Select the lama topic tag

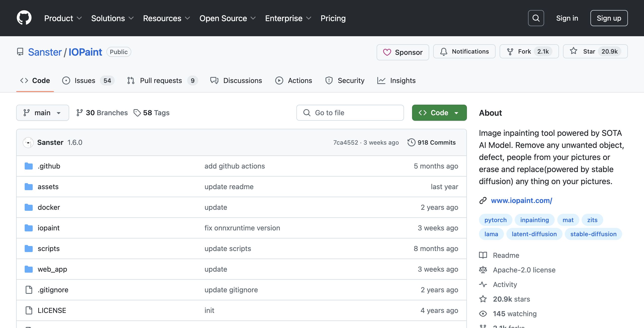point(491,234)
